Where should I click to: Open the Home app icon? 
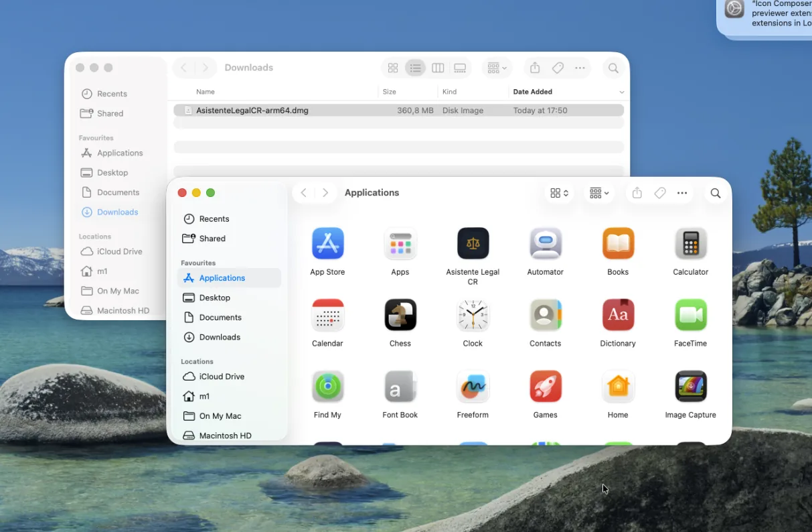coord(618,387)
